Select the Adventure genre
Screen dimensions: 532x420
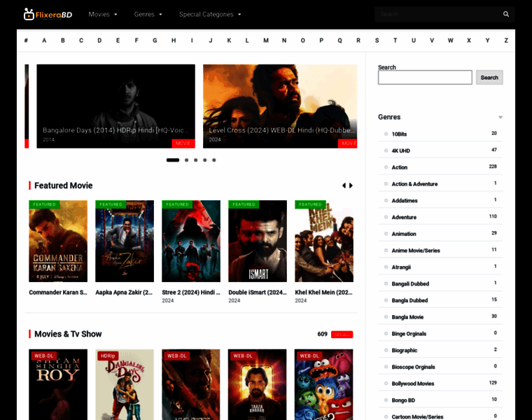[404, 217]
